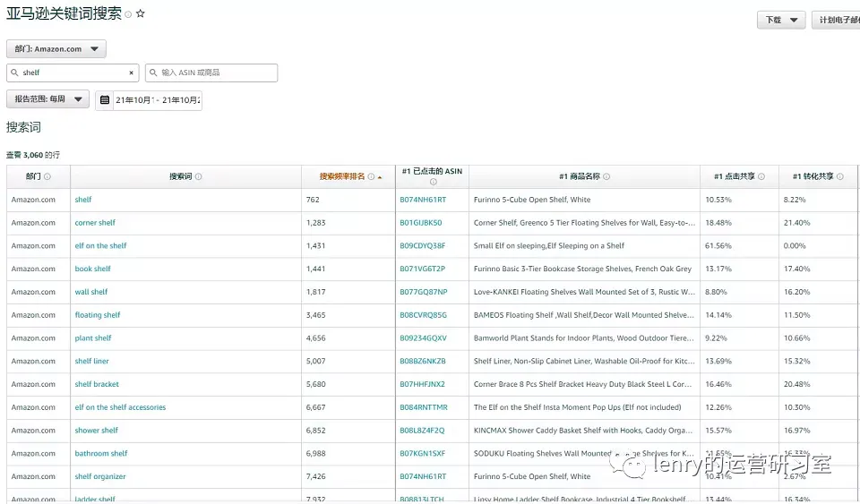Open the 下载 download dropdown
Viewport: 860px width, 504px height.
tap(781, 20)
